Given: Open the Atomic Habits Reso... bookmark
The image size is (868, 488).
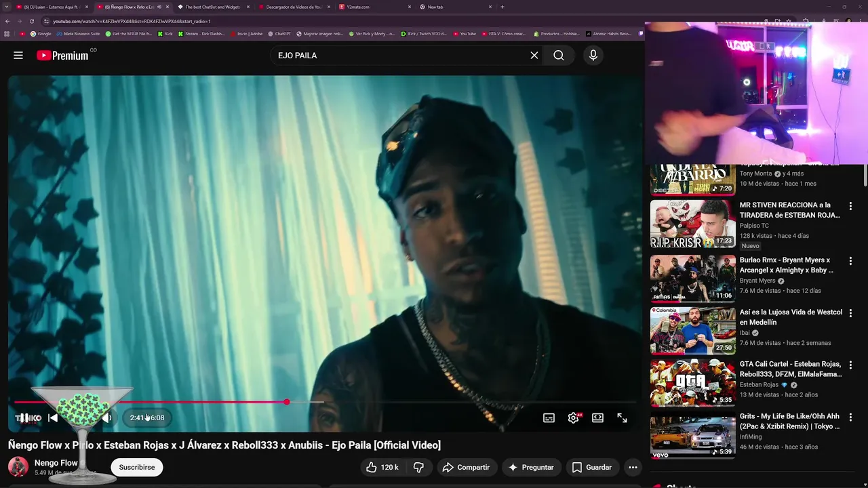Looking at the screenshot, I should pos(609,34).
